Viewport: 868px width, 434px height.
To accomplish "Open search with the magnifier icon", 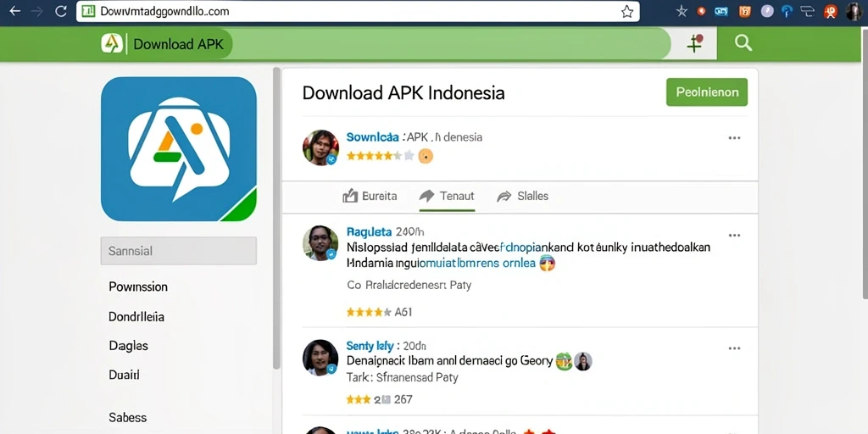I will [x=743, y=42].
